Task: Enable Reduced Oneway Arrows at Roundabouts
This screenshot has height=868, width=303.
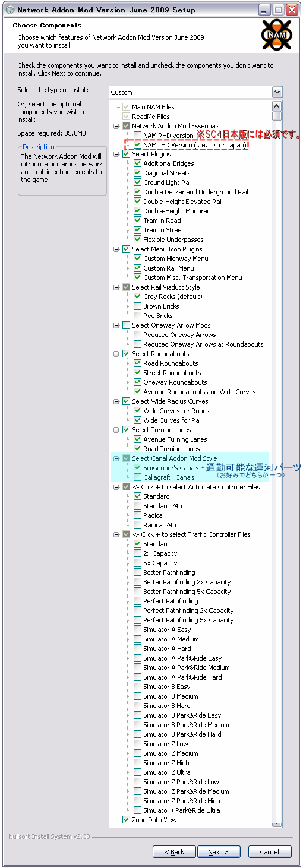Action: click(x=138, y=344)
